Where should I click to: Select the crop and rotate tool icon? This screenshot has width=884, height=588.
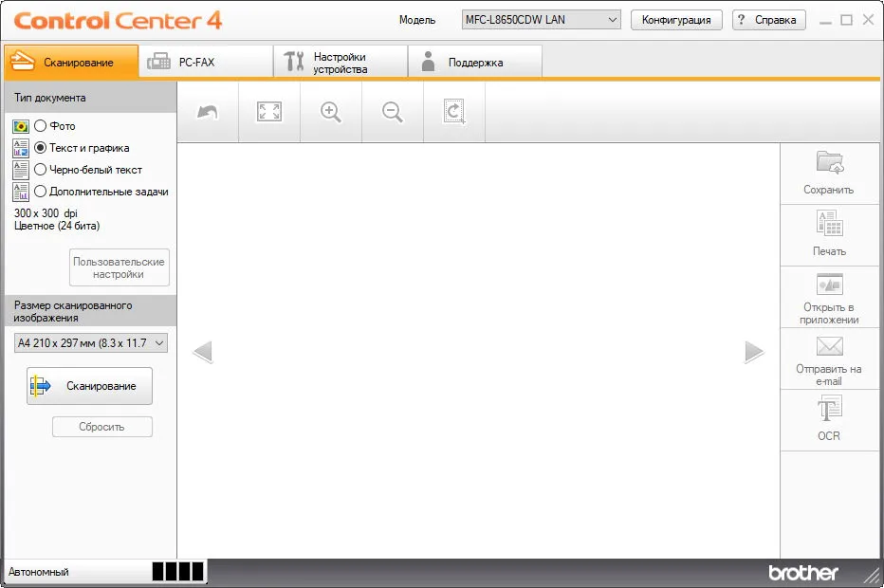tap(453, 112)
